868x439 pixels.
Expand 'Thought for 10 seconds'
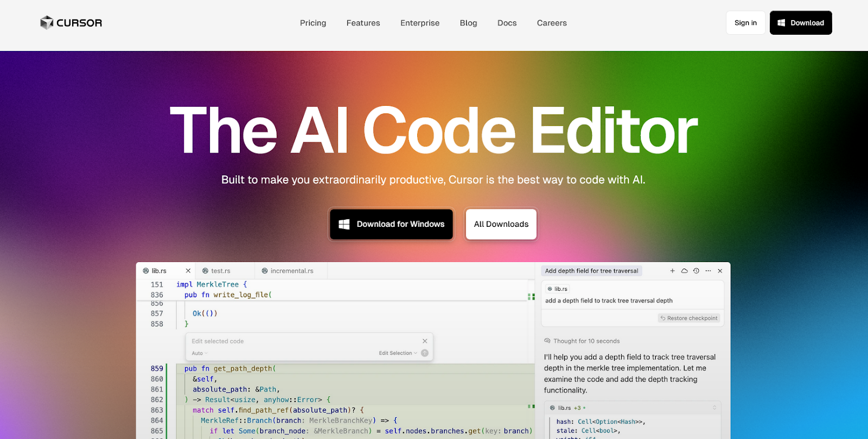tap(582, 341)
